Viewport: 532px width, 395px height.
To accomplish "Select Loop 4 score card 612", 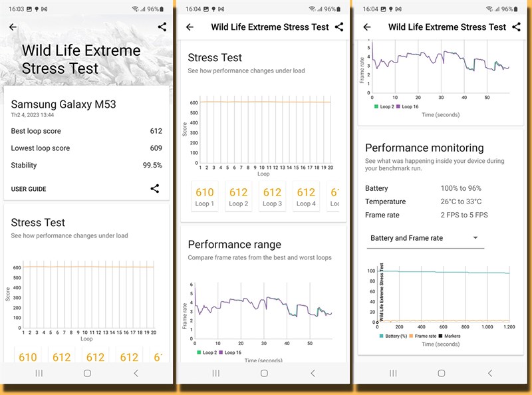I will pos(306,196).
